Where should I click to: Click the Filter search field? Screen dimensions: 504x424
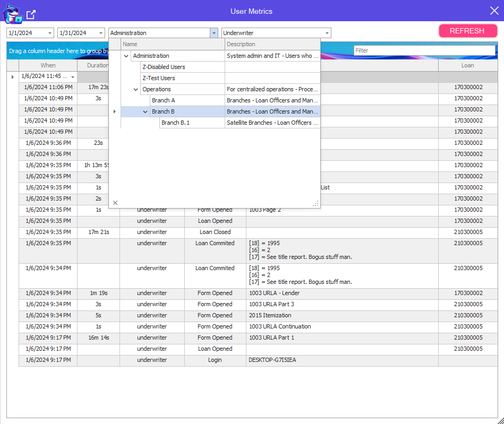click(x=424, y=50)
